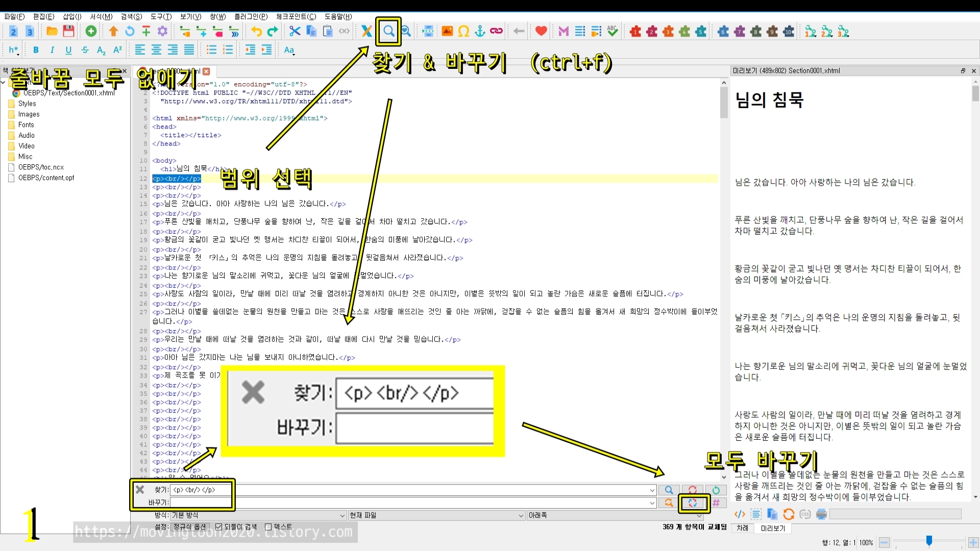
Task: Switch to 미리보기 tab
Action: (773, 529)
